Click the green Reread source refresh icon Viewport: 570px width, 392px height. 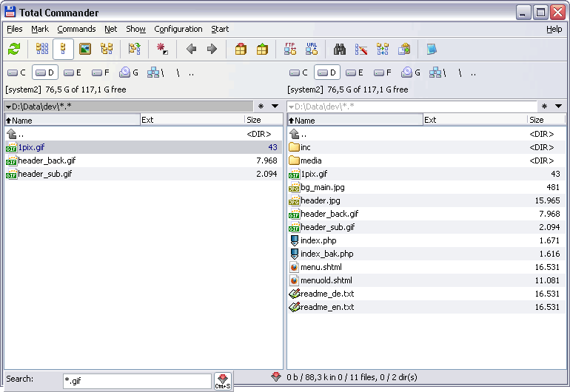click(x=14, y=49)
